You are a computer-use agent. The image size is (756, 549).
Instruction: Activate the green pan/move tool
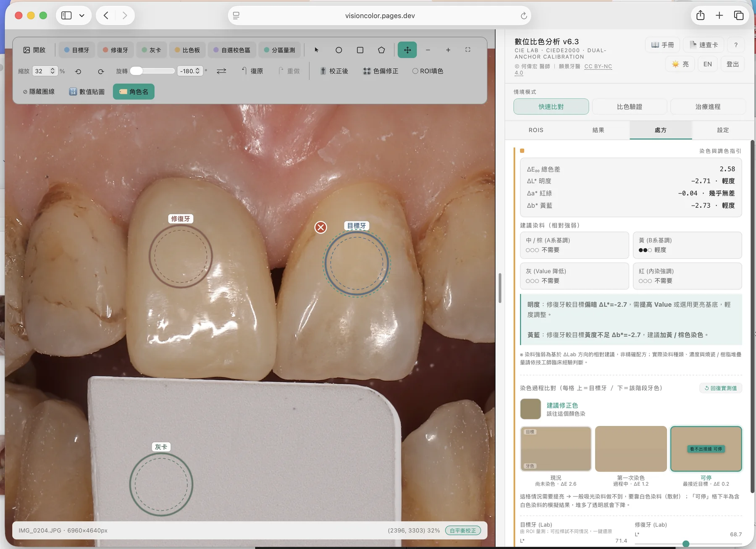[407, 50]
